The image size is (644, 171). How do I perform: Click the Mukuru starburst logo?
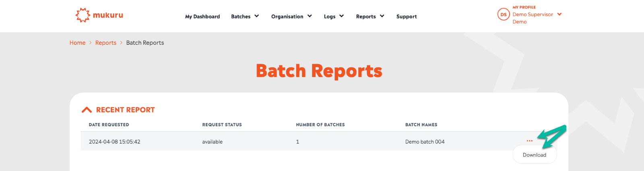click(x=83, y=15)
